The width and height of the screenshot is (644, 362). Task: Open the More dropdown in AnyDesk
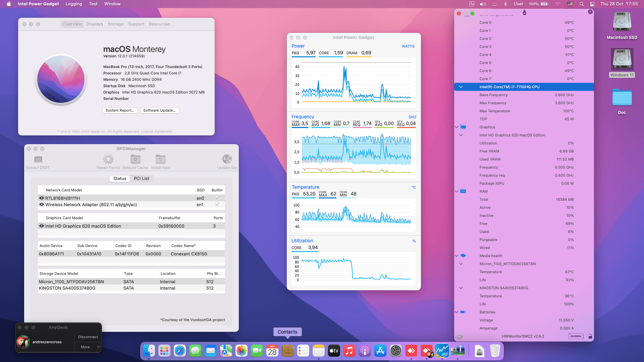pyautogui.click(x=88, y=347)
